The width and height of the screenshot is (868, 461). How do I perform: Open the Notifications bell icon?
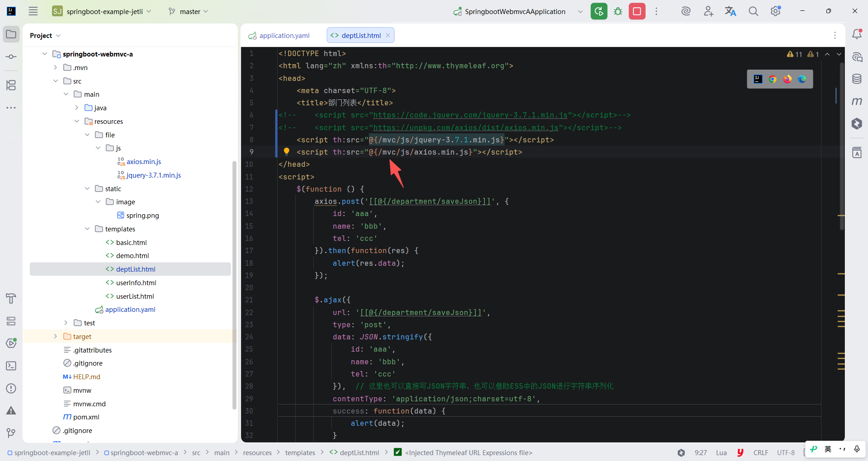[x=857, y=34]
